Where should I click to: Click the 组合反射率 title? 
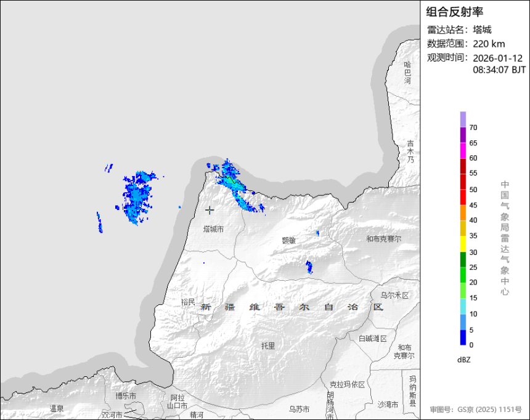pos(454,12)
